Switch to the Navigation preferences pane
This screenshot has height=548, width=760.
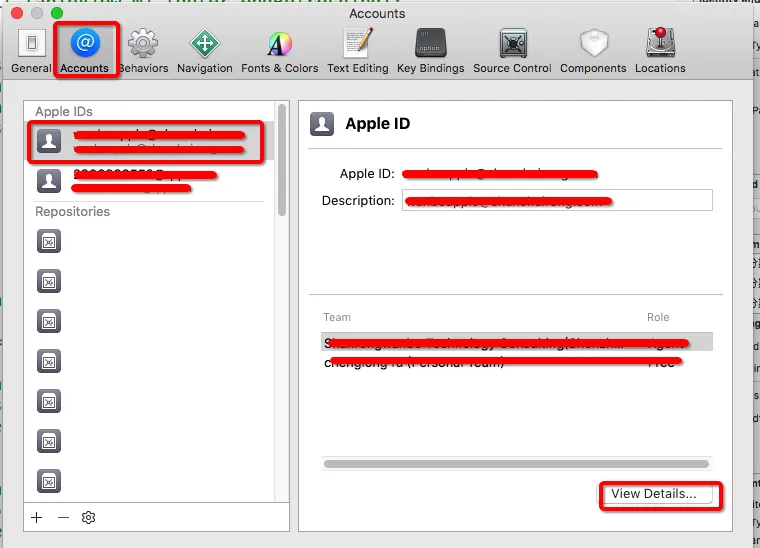[x=205, y=51]
